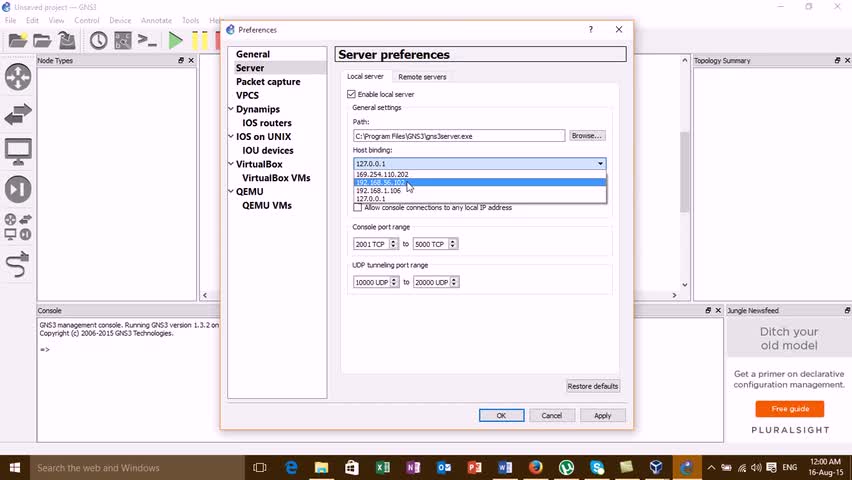
Task: Confirm preferences with OK button
Action: pyautogui.click(x=502, y=415)
